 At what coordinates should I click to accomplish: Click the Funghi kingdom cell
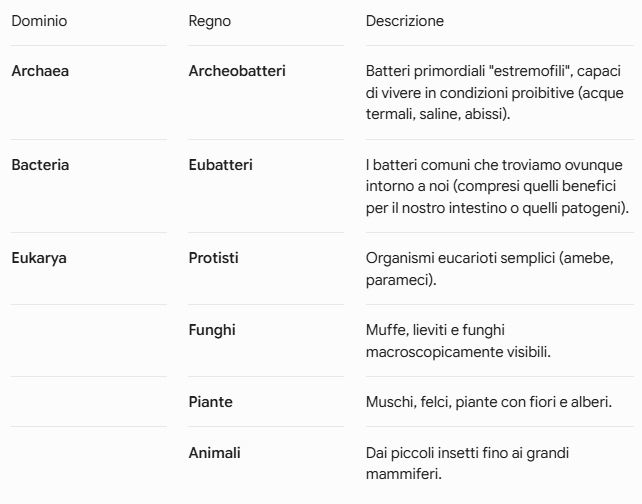[212, 330]
